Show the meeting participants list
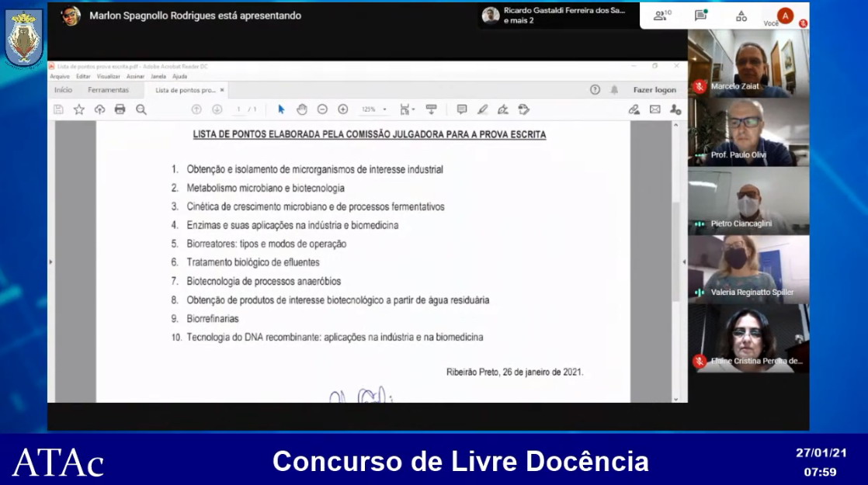The image size is (868, 485). [x=662, y=16]
